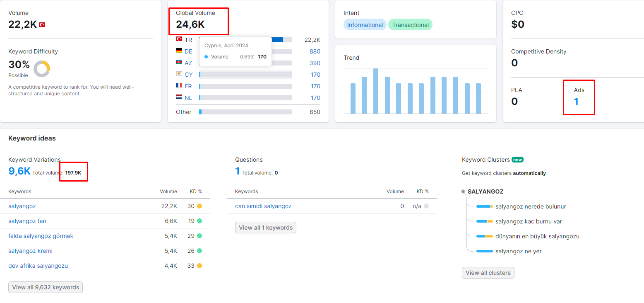Click the Netherlands flag icon
This screenshot has height=303, width=644.
click(179, 97)
